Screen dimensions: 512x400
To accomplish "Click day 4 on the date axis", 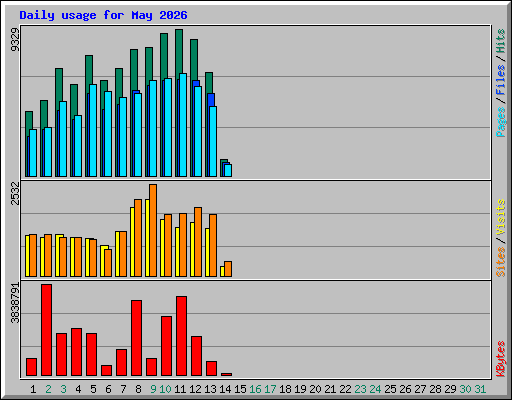I will point(78,389).
